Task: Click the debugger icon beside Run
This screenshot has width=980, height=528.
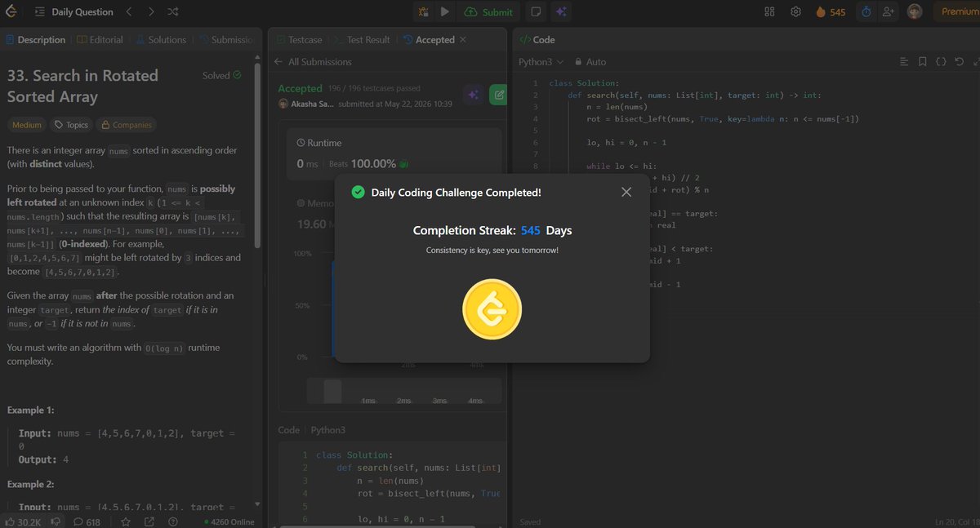Action: click(423, 11)
